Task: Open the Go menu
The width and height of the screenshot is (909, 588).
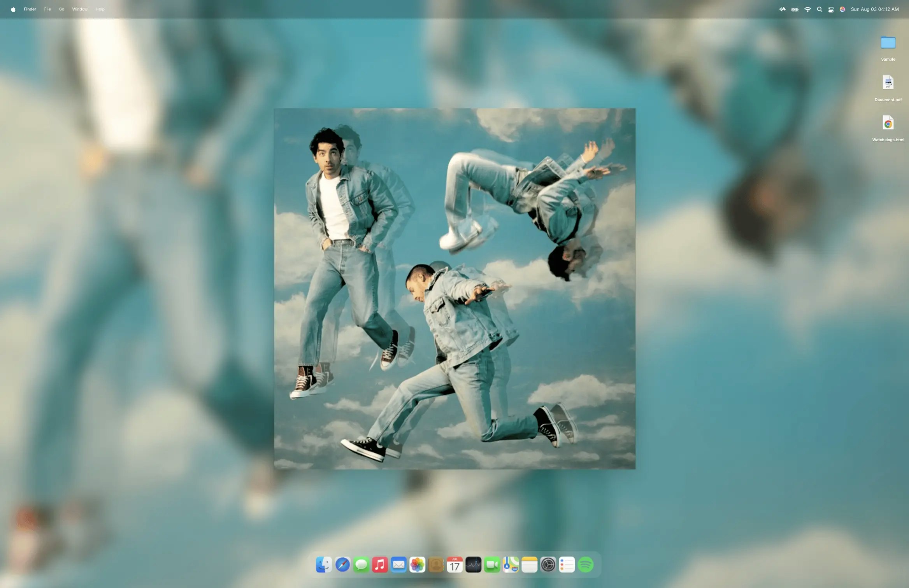Action: coord(61,9)
